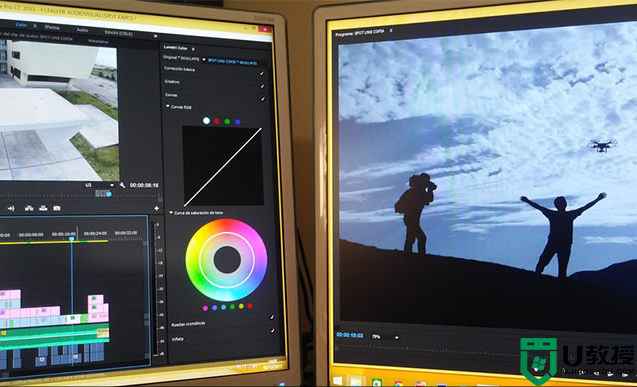
Task: Open the button editor plus icon
Action: [x=156, y=208]
